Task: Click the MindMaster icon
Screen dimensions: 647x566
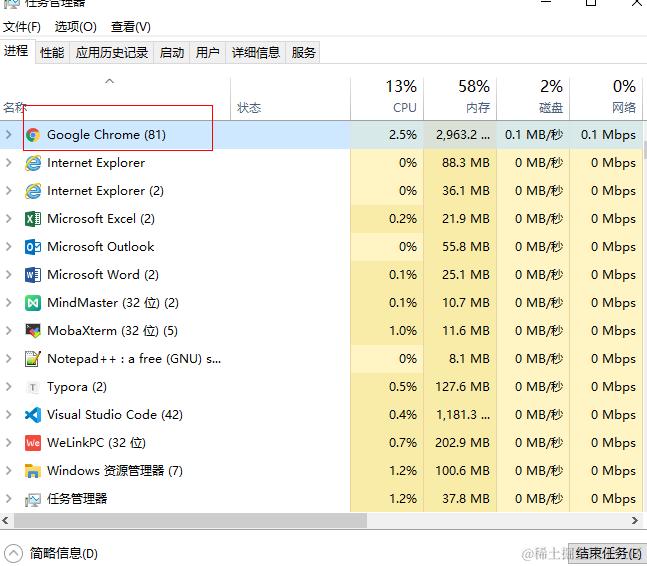Action: coord(33,303)
